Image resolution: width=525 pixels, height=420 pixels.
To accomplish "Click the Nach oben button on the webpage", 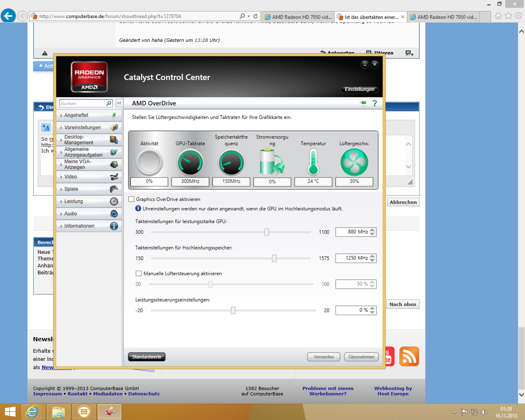I will [x=403, y=304].
